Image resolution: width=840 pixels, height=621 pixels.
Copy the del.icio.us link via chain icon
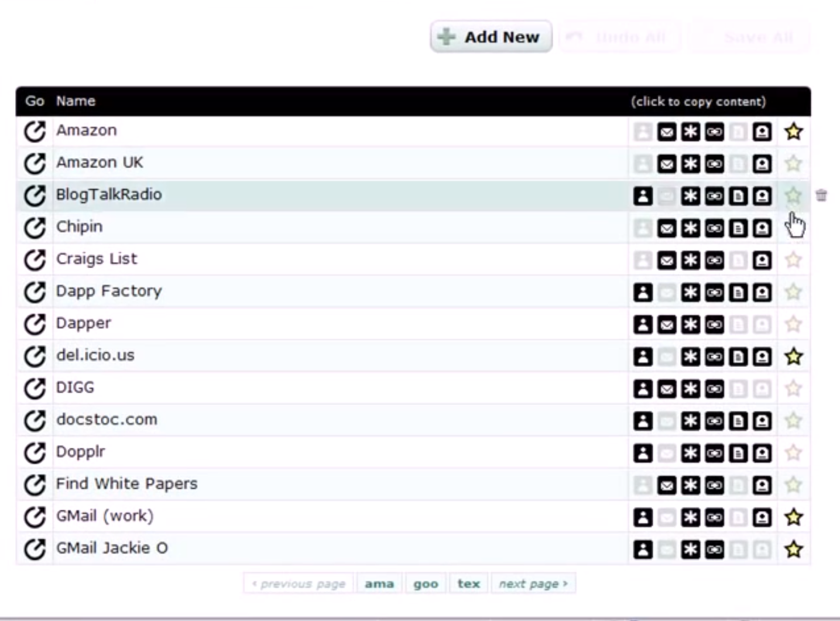tap(714, 357)
